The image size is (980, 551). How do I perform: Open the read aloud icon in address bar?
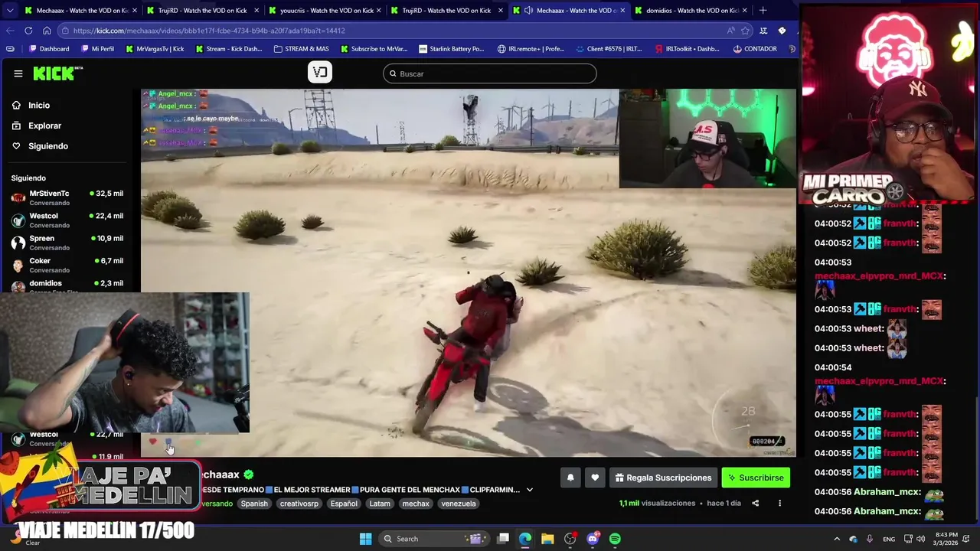click(x=730, y=31)
